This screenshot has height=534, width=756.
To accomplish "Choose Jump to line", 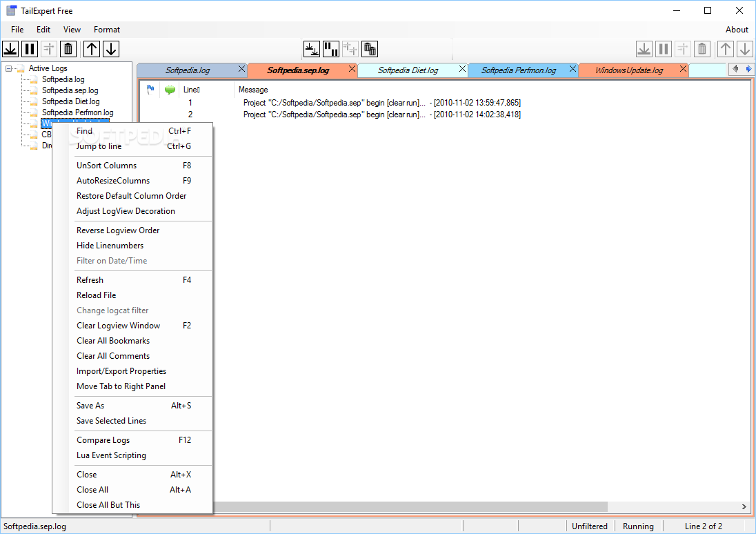I will pos(132,146).
